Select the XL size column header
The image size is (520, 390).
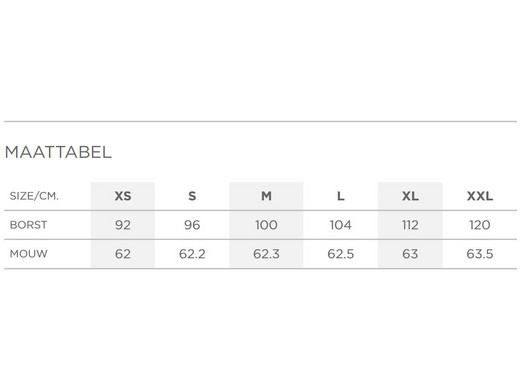pos(410,196)
